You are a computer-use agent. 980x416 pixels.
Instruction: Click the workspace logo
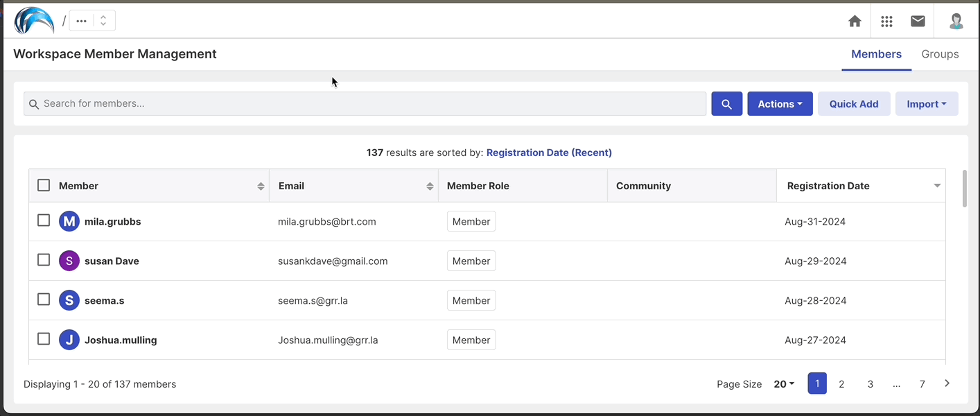point(33,20)
